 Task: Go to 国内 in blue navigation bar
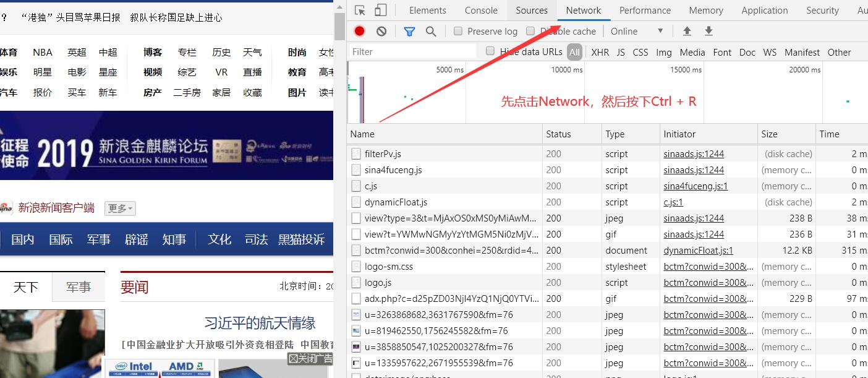point(22,239)
